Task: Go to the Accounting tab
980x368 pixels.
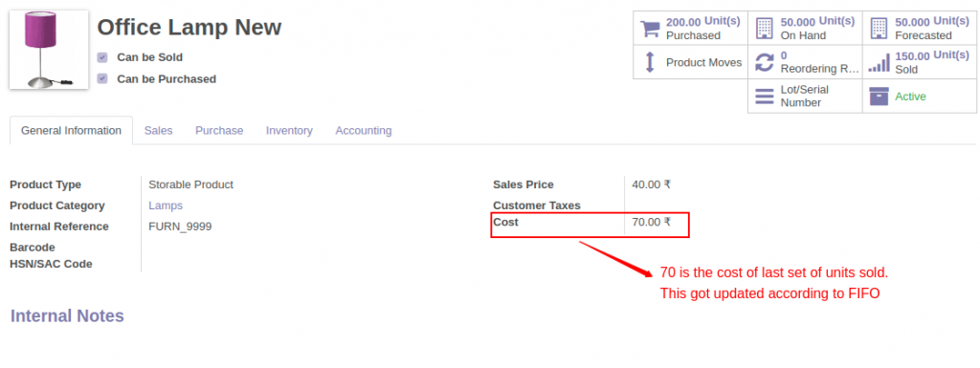Action: click(x=364, y=130)
